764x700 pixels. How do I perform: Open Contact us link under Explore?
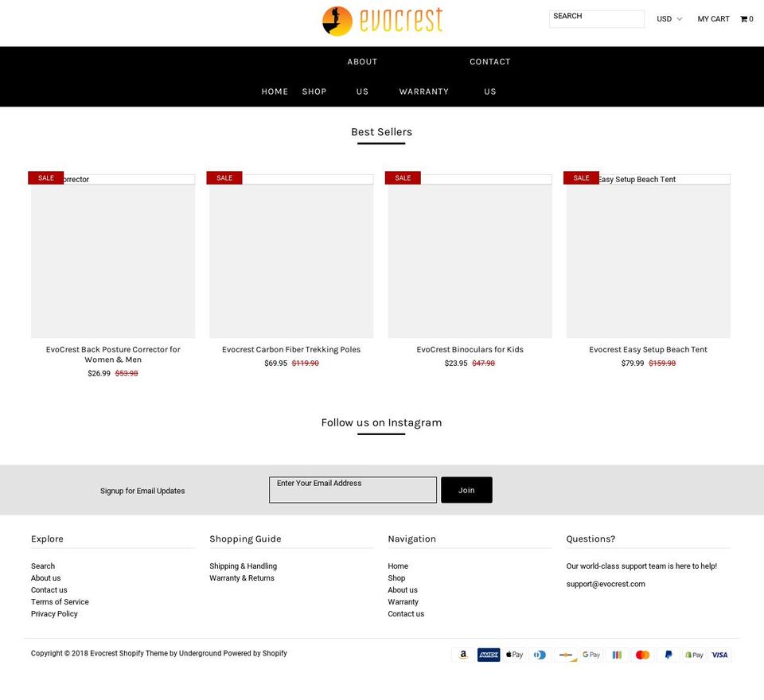pos(49,590)
